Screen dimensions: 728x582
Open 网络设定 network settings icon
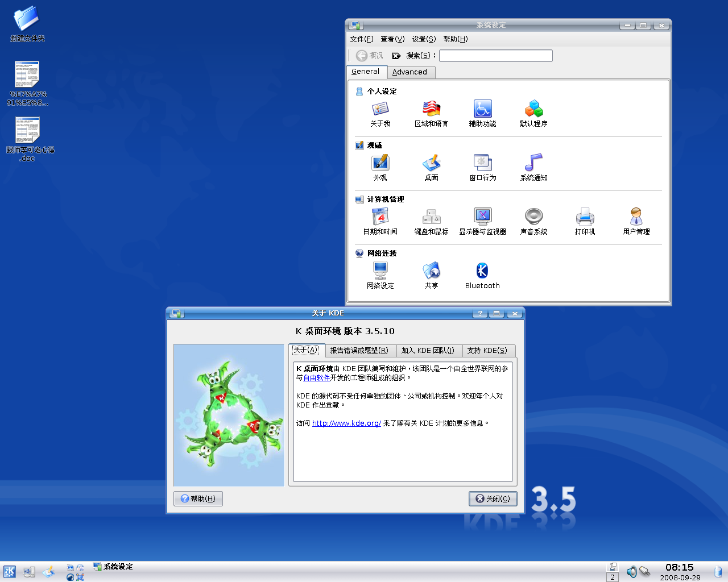(380, 276)
